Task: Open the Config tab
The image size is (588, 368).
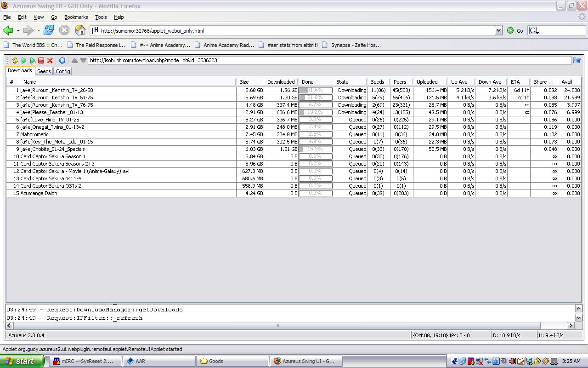Action: click(x=63, y=71)
